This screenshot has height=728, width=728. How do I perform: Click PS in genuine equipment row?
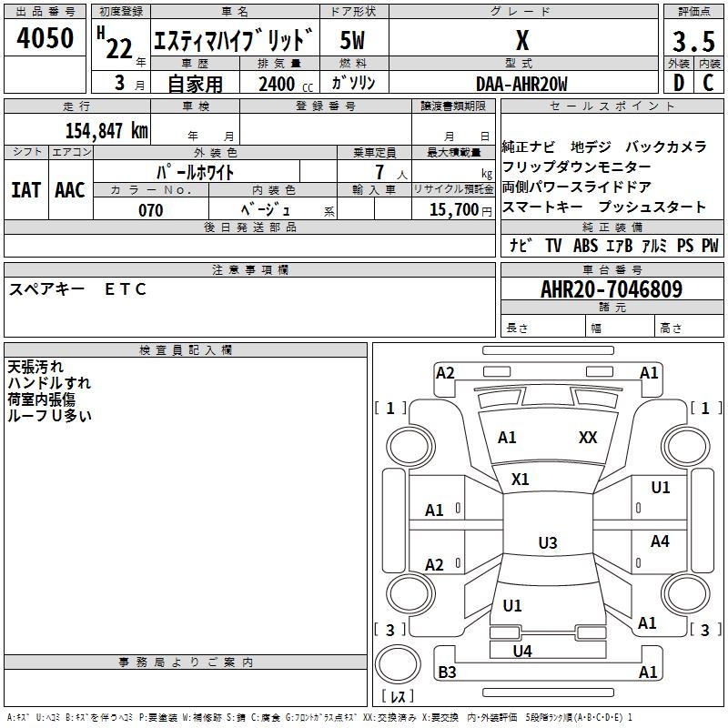685,245
